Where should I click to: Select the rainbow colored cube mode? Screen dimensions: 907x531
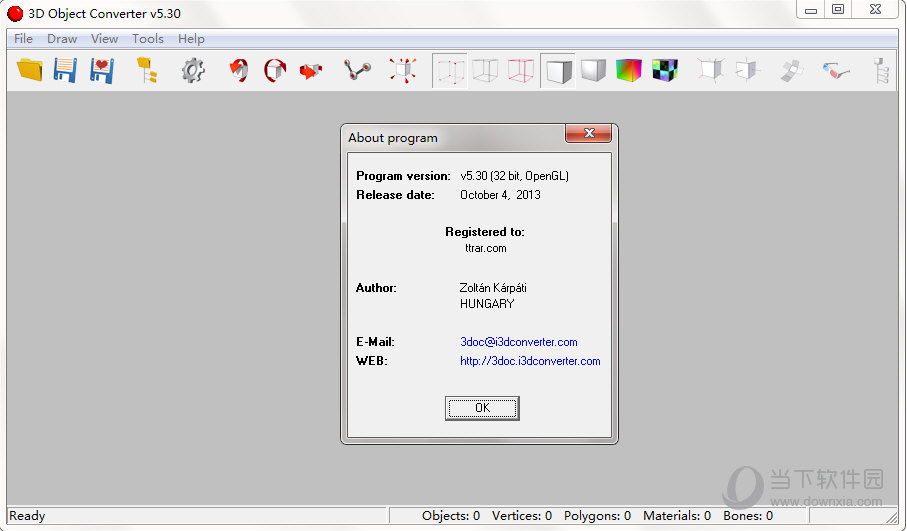tap(629, 70)
